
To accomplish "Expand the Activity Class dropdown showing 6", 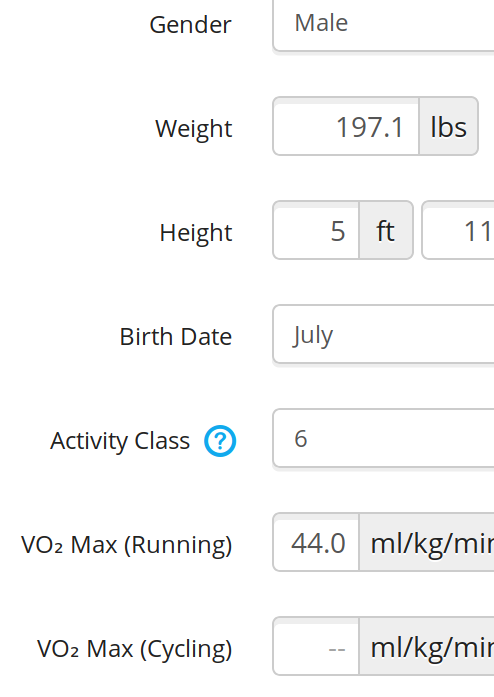I will (x=383, y=438).
